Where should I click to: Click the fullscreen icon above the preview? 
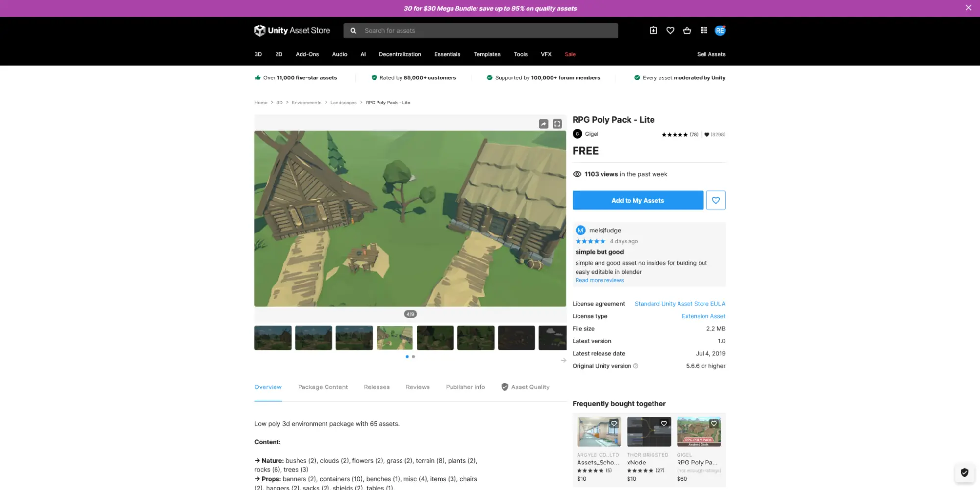(x=557, y=124)
